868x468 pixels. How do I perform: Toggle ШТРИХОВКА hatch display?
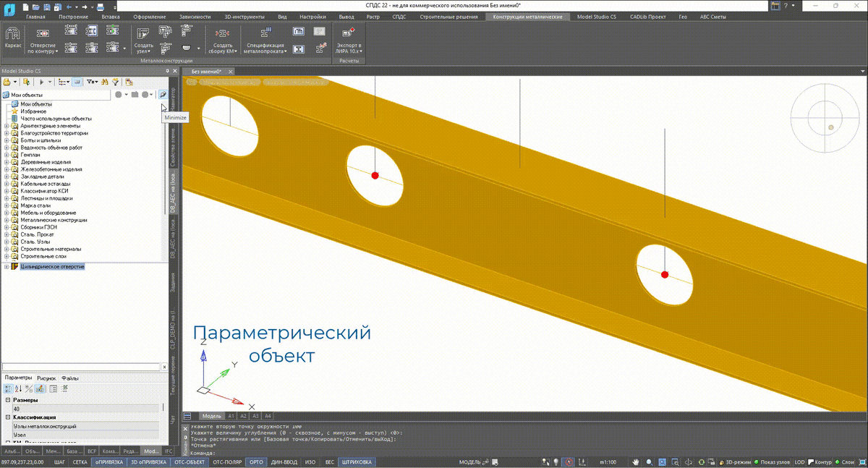tap(357, 461)
